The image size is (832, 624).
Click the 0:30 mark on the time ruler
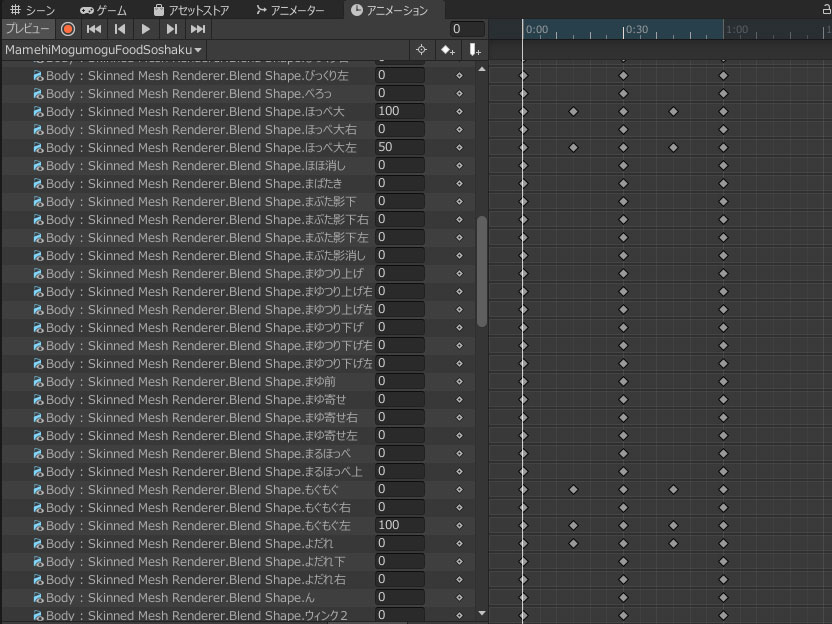(636, 30)
